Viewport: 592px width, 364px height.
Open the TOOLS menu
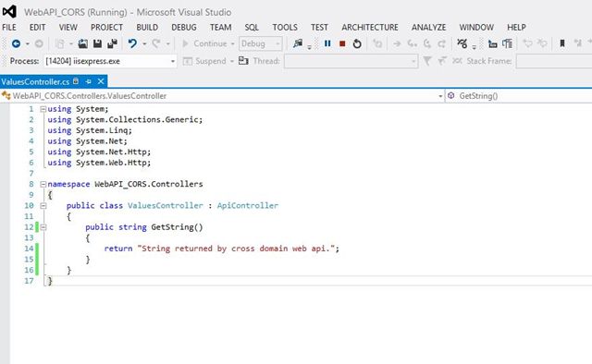point(285,28)
